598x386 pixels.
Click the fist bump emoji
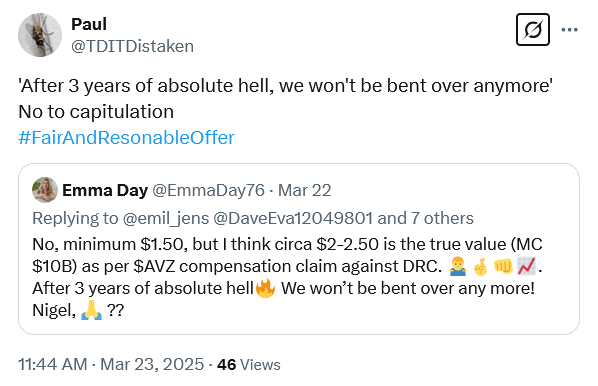point(503,266)
